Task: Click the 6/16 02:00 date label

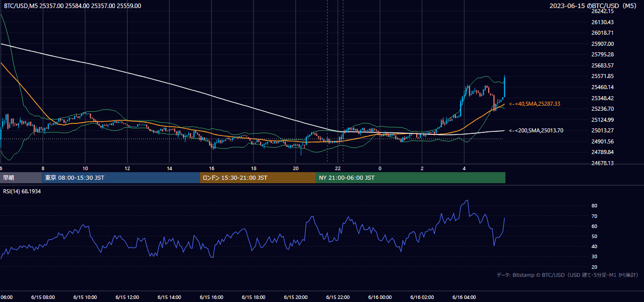Action: (x=422, y=297)
